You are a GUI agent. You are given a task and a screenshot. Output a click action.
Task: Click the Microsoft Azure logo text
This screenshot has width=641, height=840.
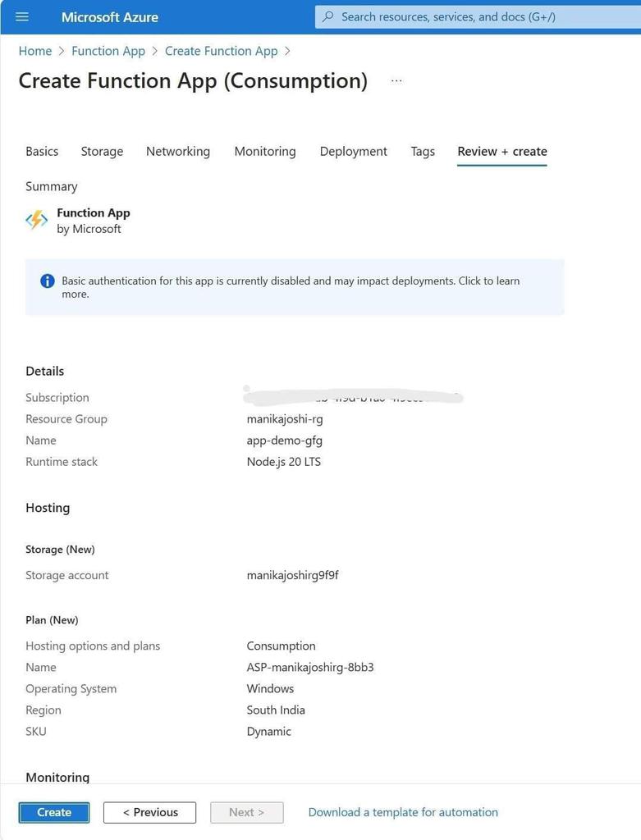(x=109, y=17)
